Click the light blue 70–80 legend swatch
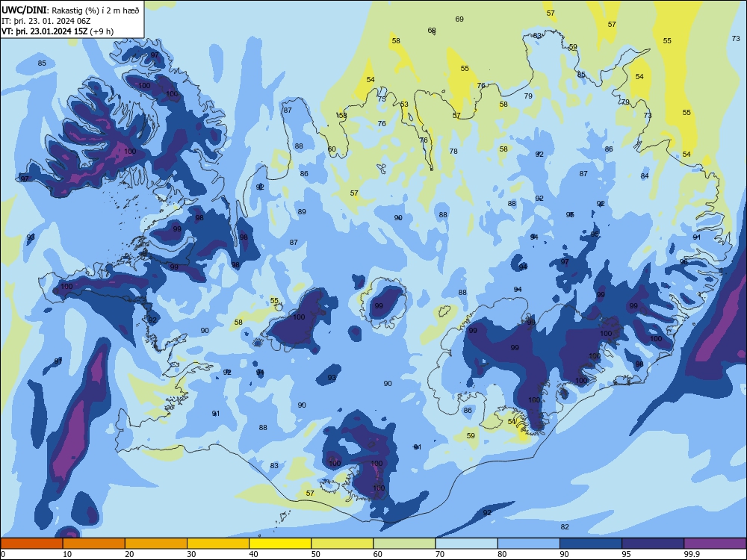The height and width of the screenshot is (560, 747). pos(466,544)
